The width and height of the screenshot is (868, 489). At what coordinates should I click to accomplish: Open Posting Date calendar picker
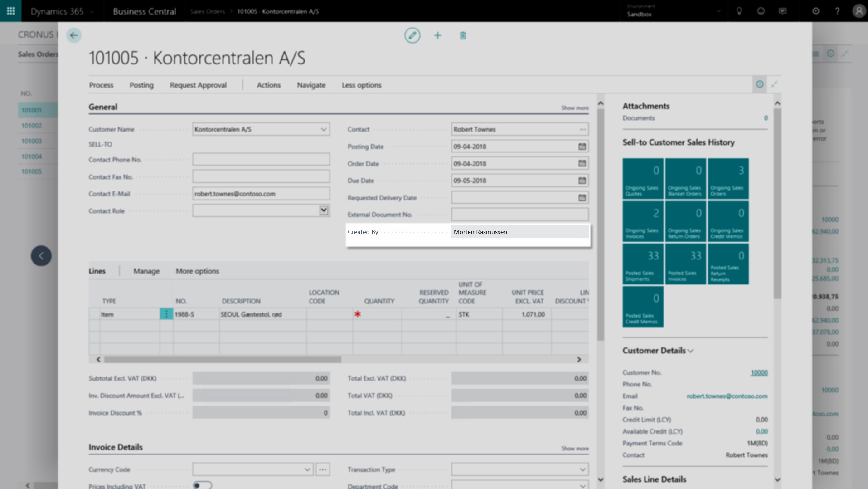pos(582,147)
